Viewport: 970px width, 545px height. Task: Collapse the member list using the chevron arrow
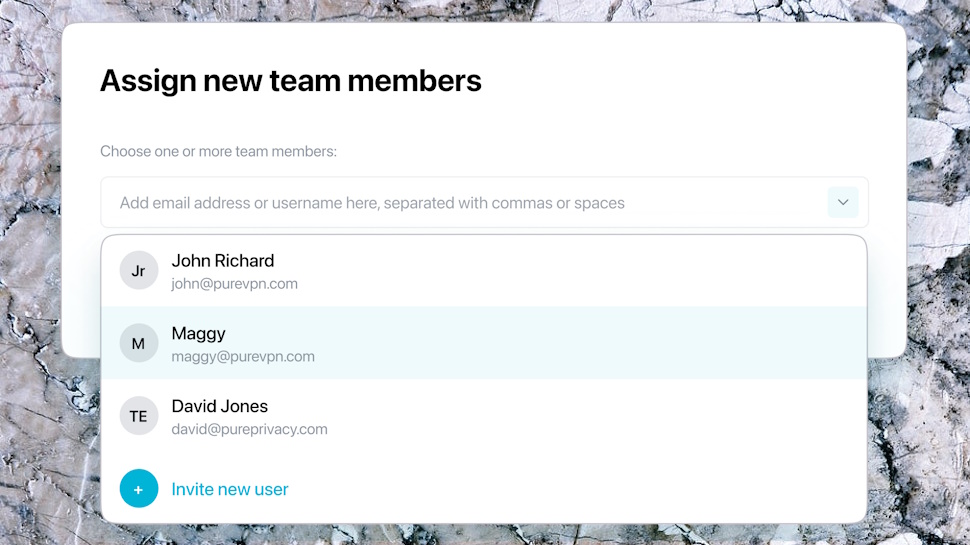click(843, 202)
